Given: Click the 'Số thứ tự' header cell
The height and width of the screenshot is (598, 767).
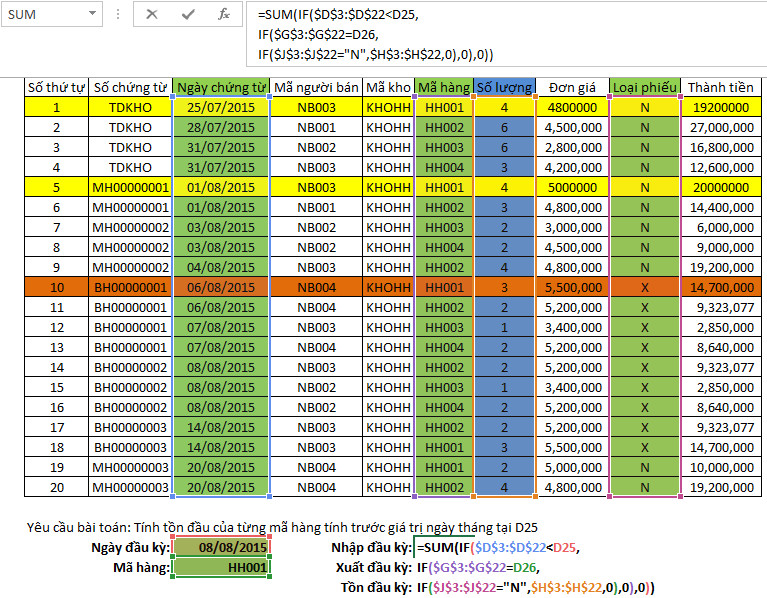Looking at the screenshot, I should 56,87.
